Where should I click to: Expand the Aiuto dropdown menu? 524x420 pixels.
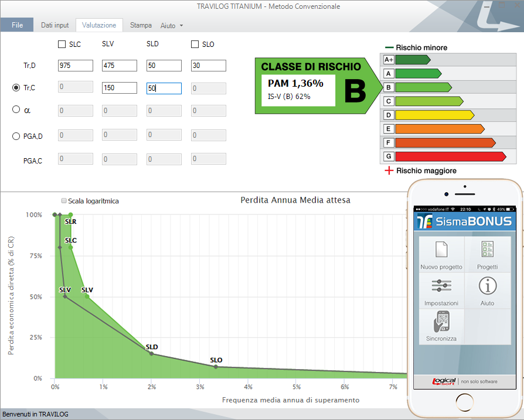172,26
